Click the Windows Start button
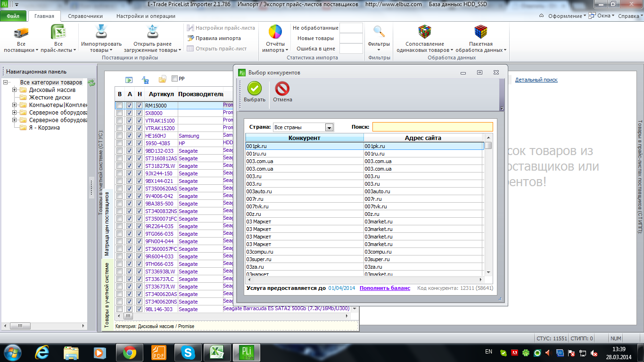The height and width of the screenshot is (362, 644). [12, 352]
